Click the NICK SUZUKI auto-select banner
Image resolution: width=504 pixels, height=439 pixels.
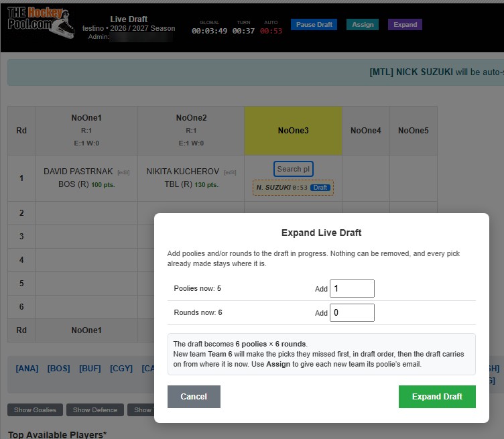256,72
